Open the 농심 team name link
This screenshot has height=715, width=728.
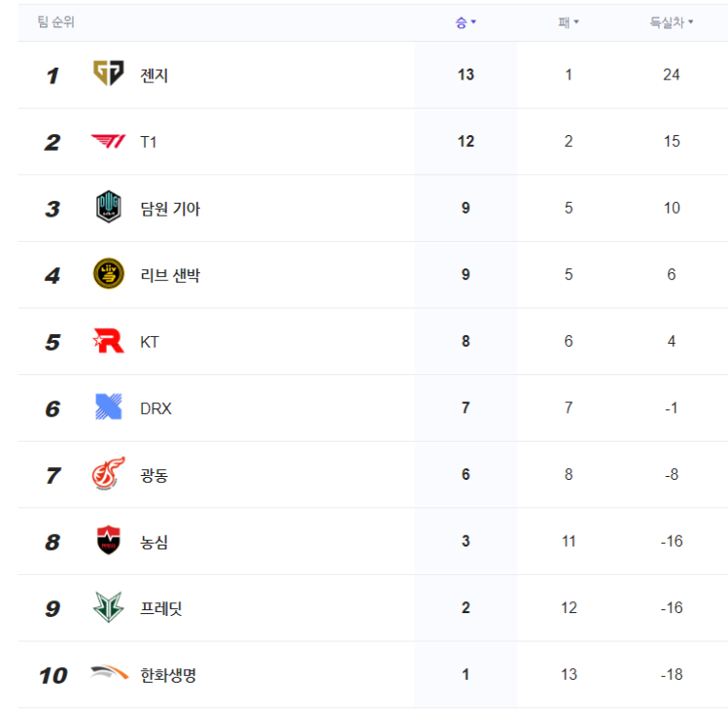click(x=155, y=542)
